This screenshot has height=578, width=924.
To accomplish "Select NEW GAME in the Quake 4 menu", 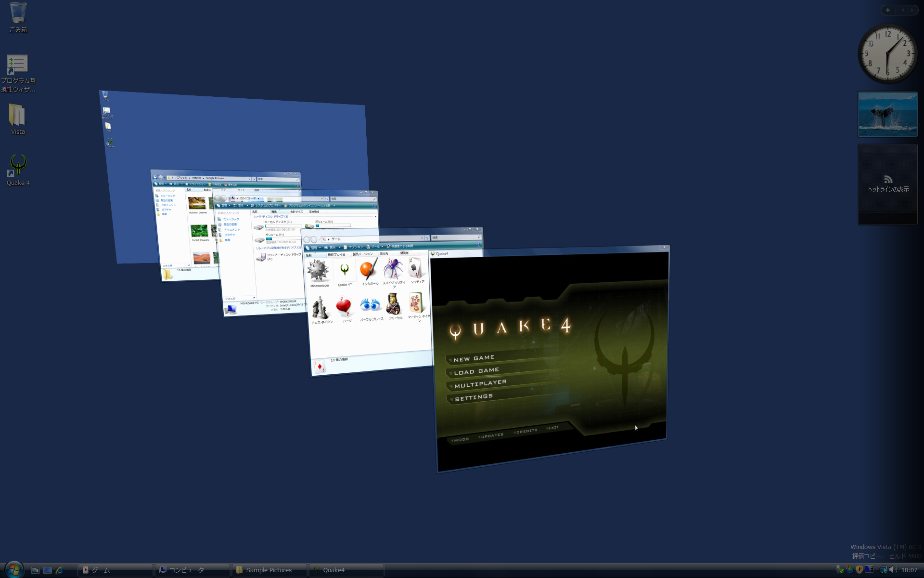I will point(474,358).
